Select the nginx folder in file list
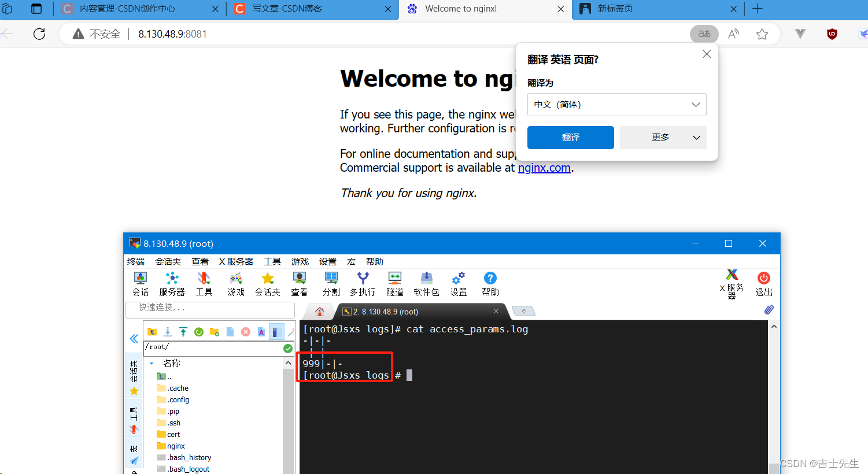 pos(171,446)
